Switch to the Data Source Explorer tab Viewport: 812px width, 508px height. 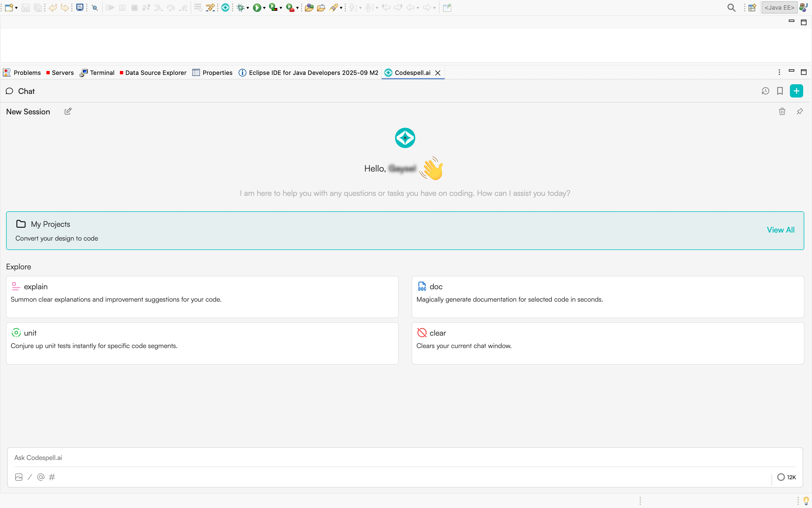[x=153, y=73]
